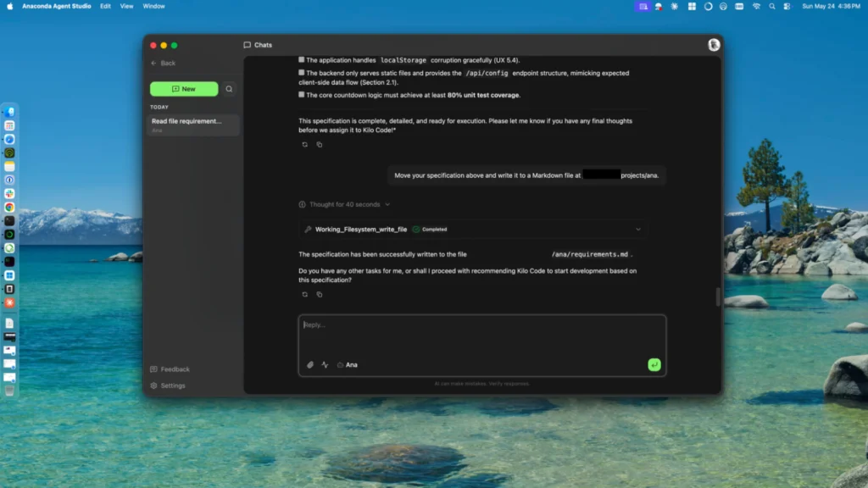Open Finder from the Dock
Screen dimensions: 868x488
(9, 112)
